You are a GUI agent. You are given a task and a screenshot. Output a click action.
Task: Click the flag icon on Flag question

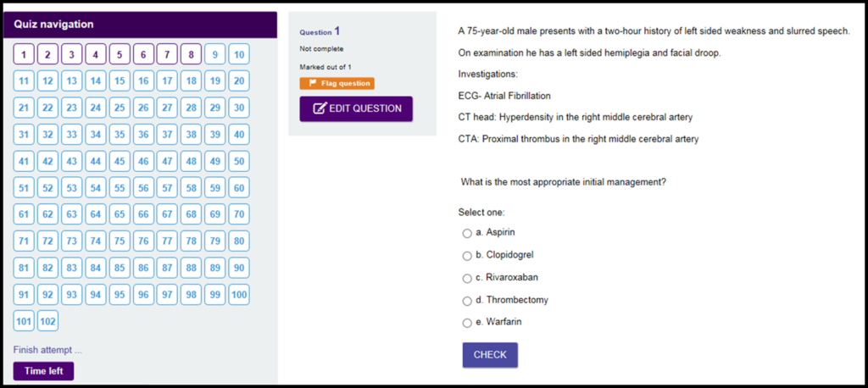312,84
